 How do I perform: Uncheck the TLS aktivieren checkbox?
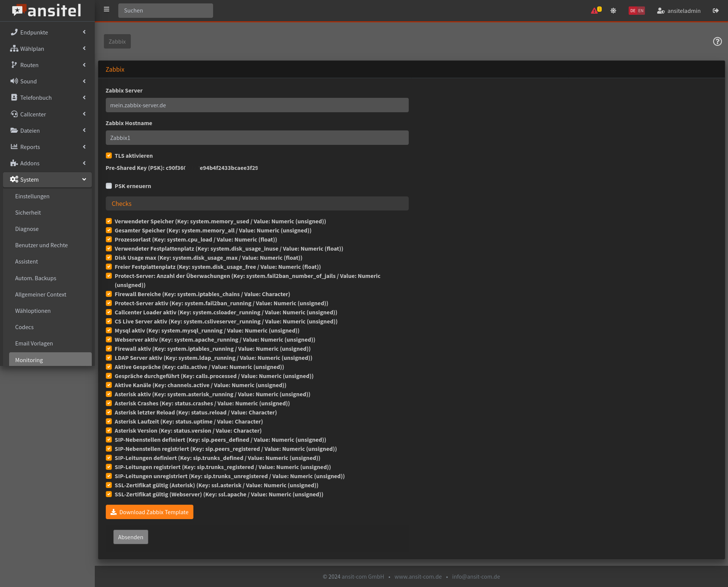(109, 155)
